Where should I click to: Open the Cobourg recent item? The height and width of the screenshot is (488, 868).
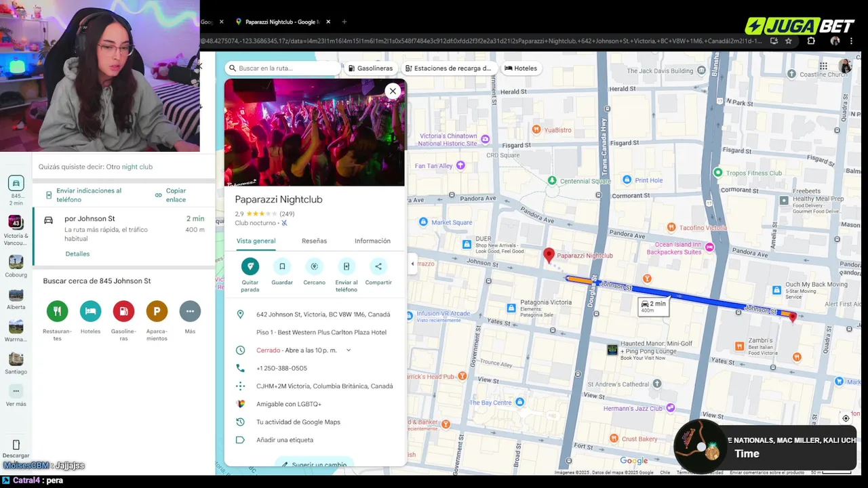(x=16, y=267)
